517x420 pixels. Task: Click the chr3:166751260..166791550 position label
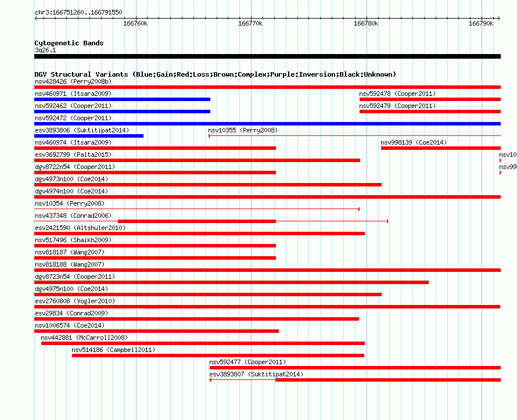click(x=78, y=12)
